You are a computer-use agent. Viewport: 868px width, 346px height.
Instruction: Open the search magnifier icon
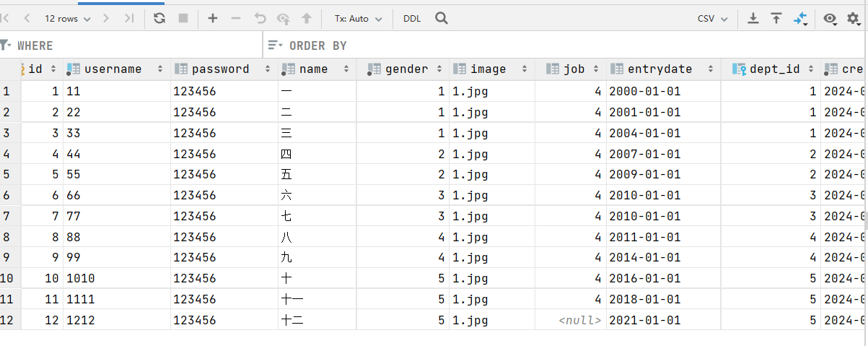(x=442, y=19)
